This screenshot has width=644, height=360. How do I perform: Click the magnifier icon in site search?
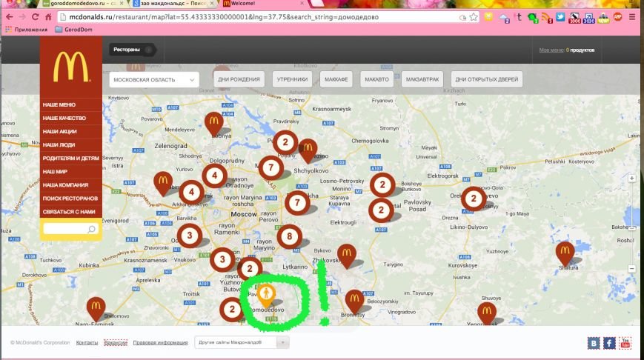coord(92,229)
